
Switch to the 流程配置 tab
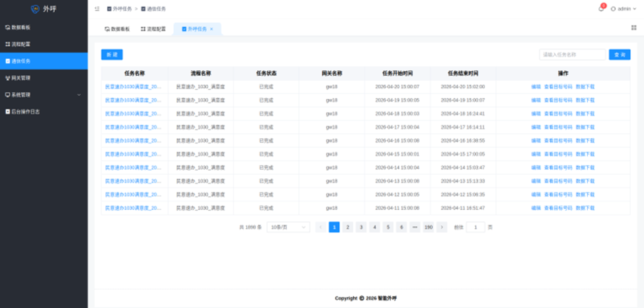(x=154, y=29)
